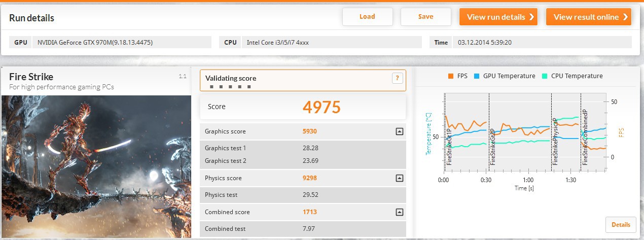Viewport: 644px width, 240px height.
Task: Click the Fire Strike preview image
Action: pos(95,166)
